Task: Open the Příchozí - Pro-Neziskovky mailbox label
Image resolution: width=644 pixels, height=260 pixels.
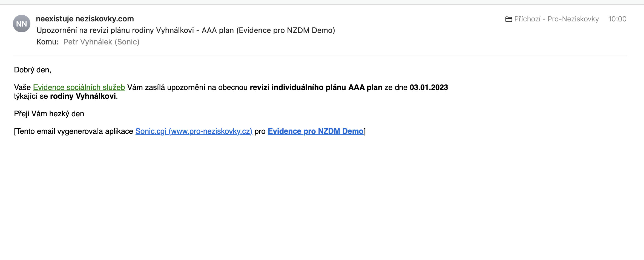Action: 556,19
